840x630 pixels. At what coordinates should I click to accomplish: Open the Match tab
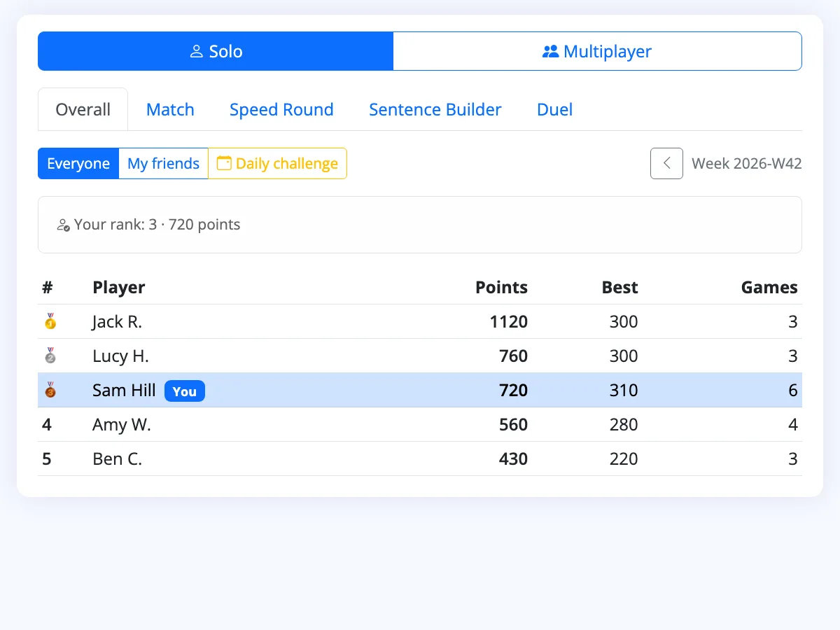click(x=170, y=110)
